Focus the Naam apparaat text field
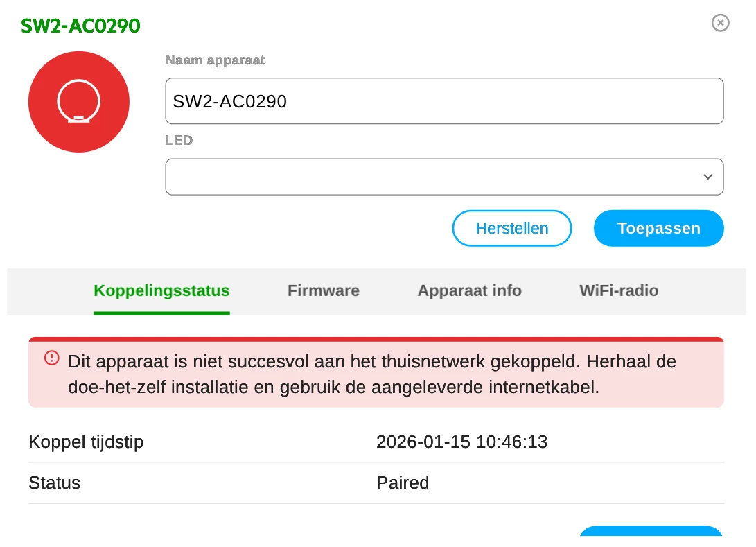This screenshot has width=756, height=547. pos(443,101)
